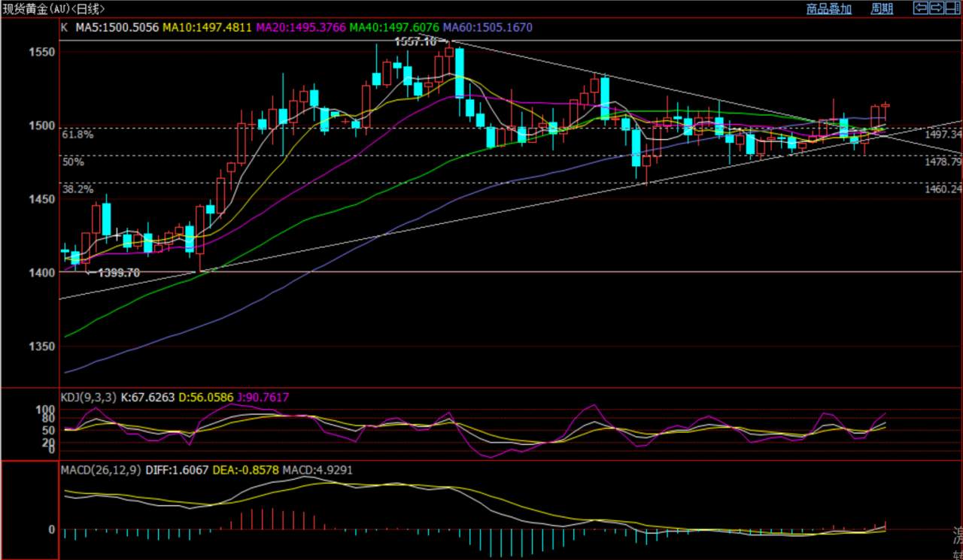Screen dimensions: 963x560
Task: Select the MA20:1495.3766 indicator label
Action: click(301, 27)
